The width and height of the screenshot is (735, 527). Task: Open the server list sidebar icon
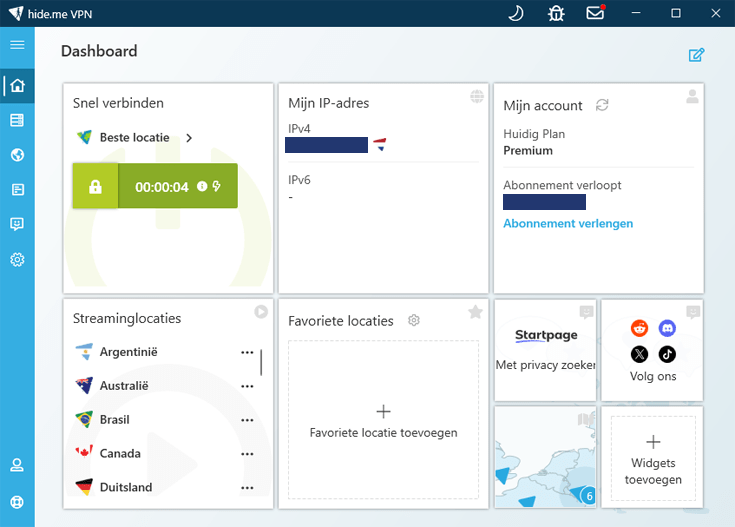click(17, 120)
